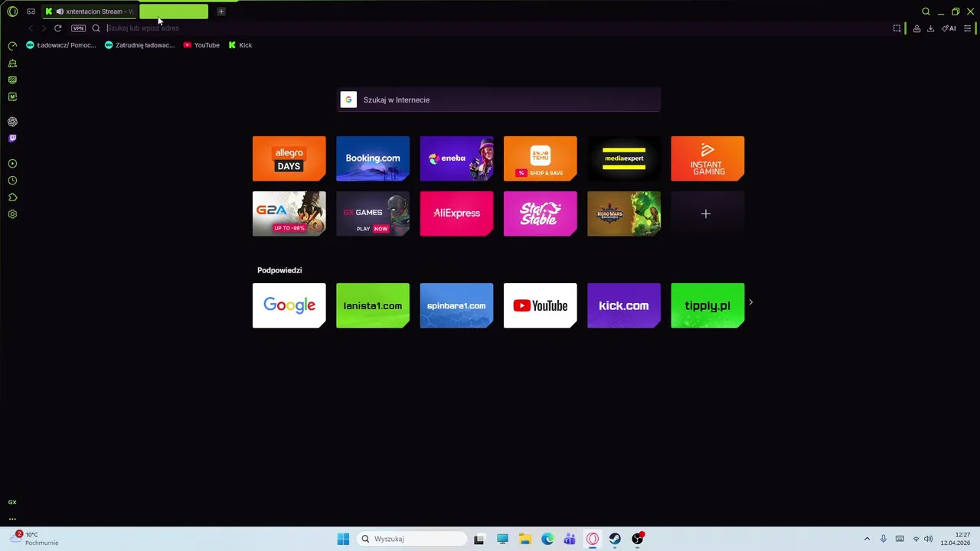Open GX Corner gamepad icon
Viewport: 980px width, 551px height.
click(x=31, y=11)
